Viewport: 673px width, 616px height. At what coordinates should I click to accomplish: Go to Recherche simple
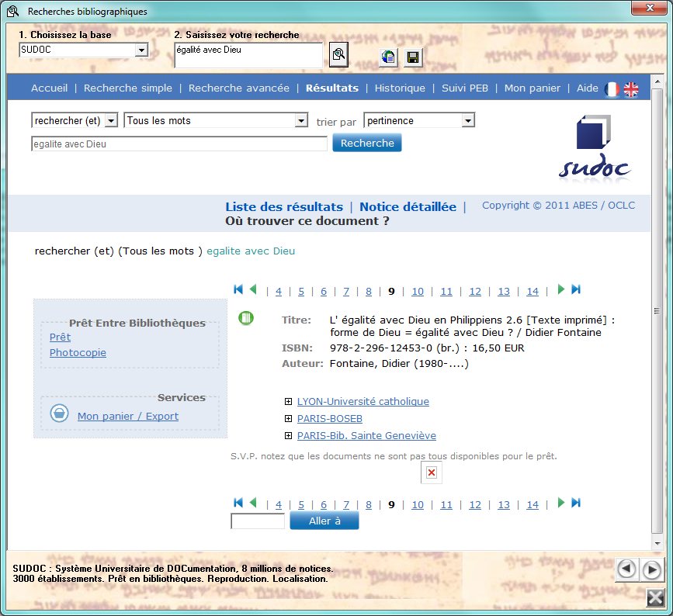pos(128,88)
